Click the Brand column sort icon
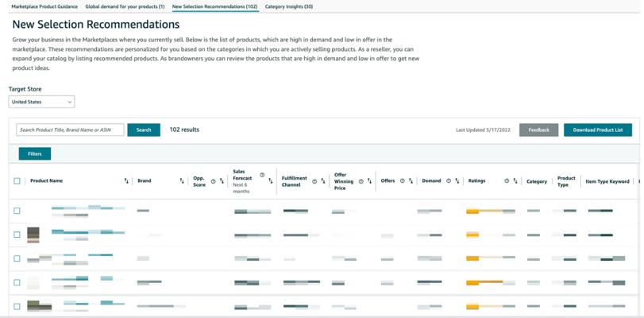 coord(182,181)
